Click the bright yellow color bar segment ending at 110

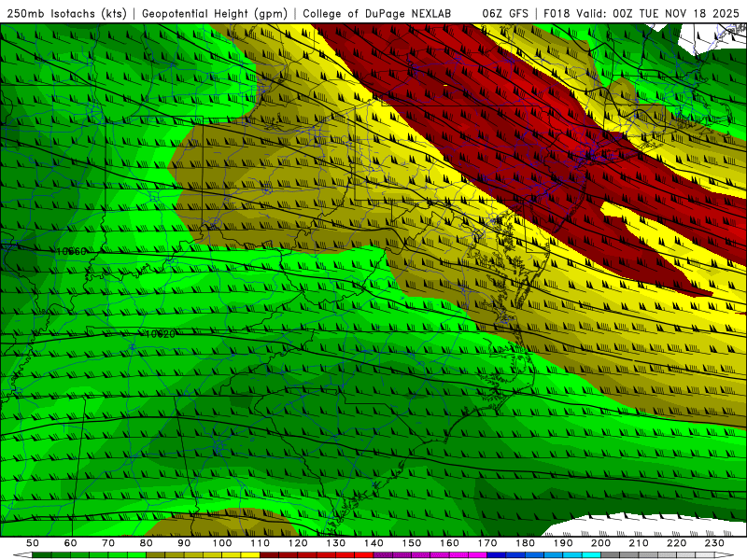(250, 555)
